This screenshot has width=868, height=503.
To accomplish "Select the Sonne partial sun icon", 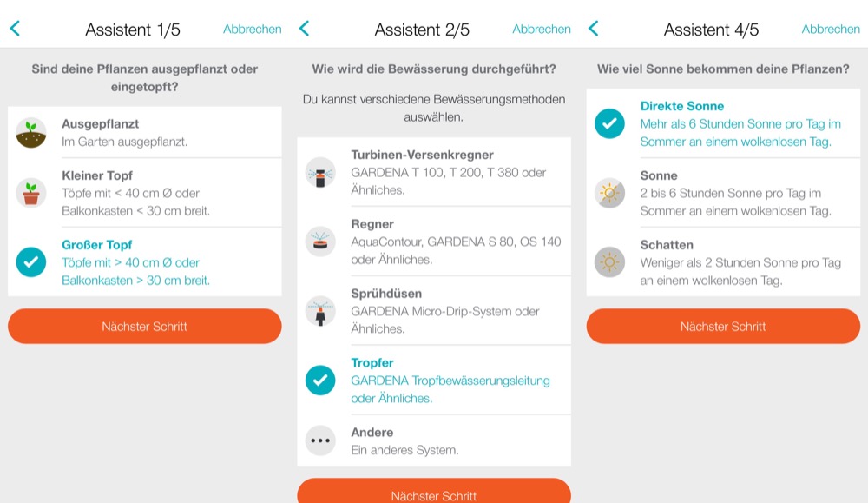I will [609, 193].
